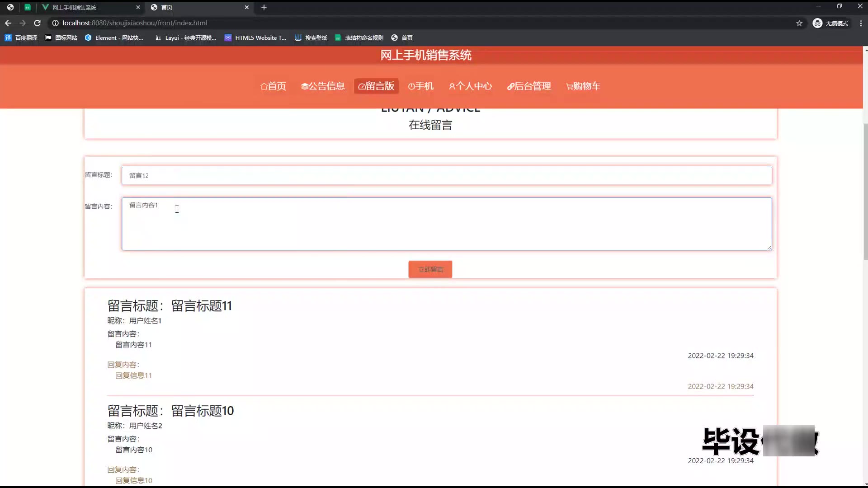Viewport: 868px width, 488px height.
Task: Go to 个人中心
Action: pos(470,86)
